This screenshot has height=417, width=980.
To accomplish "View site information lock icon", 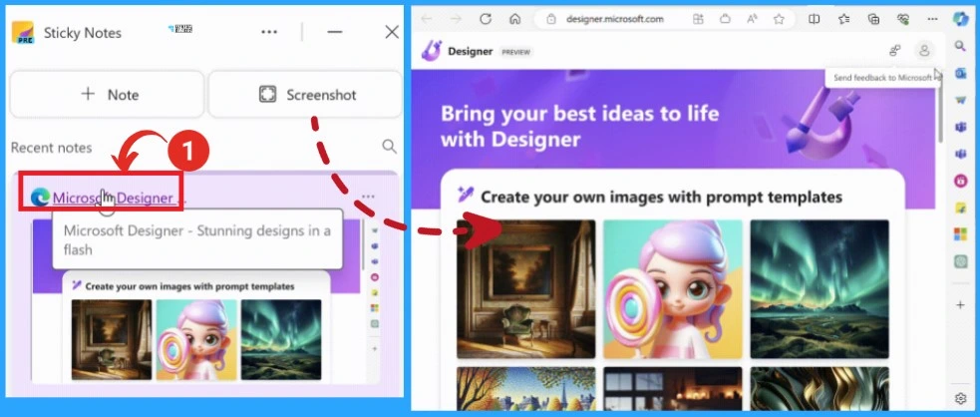I will pyautogui.click(x=550, y=19).
